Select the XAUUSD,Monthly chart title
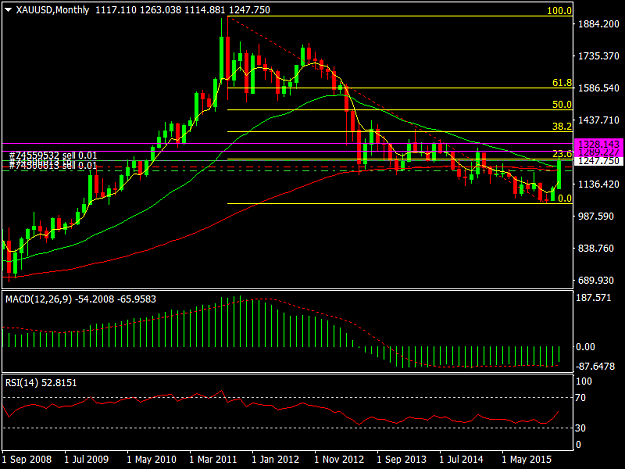The image size is (625, 469). click(x=52, y=10)
